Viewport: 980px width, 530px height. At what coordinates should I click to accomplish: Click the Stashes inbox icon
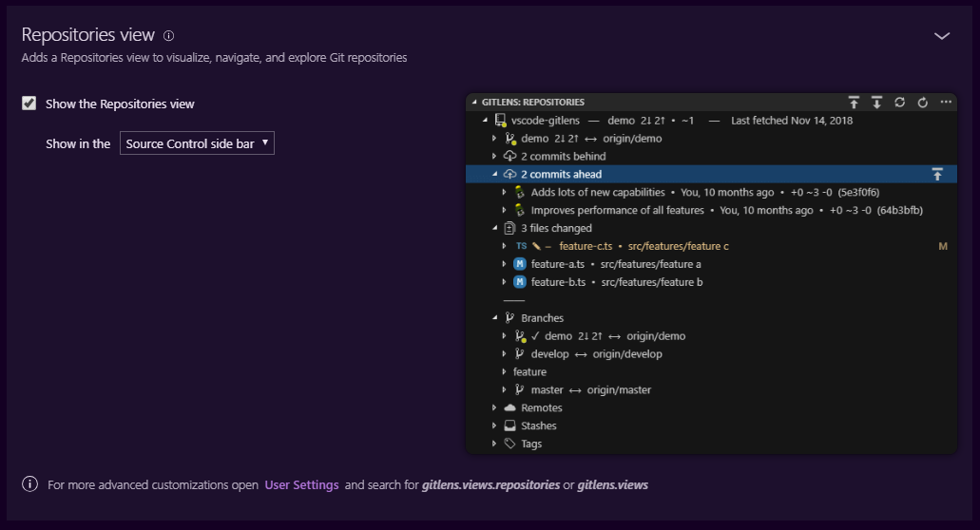tap(510, 426)
